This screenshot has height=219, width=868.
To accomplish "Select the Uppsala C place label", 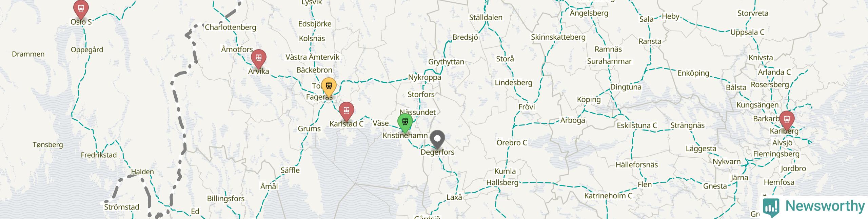I will (747, 32).
